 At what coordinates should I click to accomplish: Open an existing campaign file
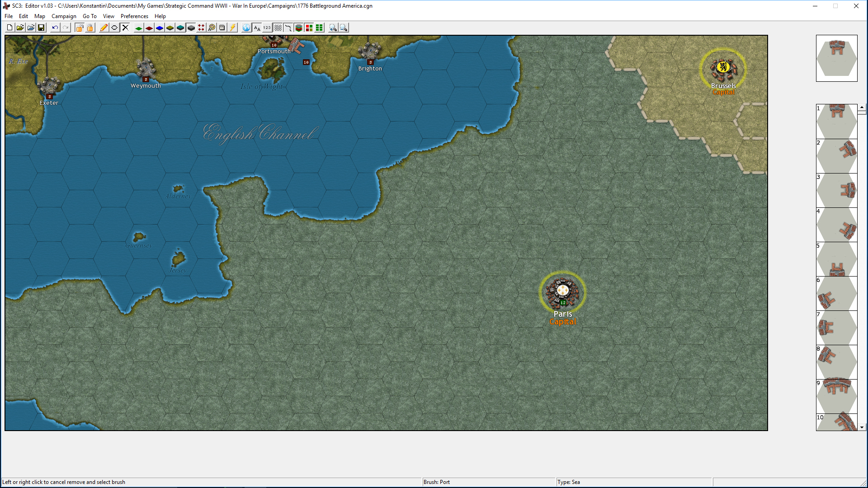click(20, 28)
